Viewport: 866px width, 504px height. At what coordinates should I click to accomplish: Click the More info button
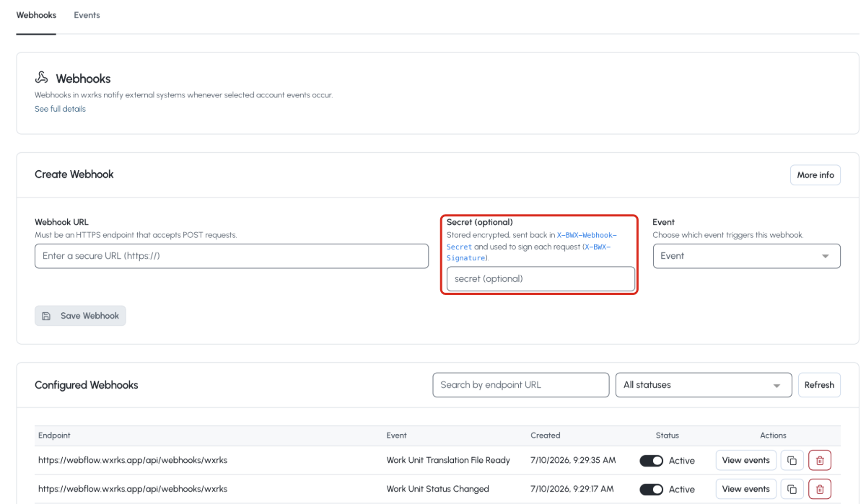(x=815, y=174)
